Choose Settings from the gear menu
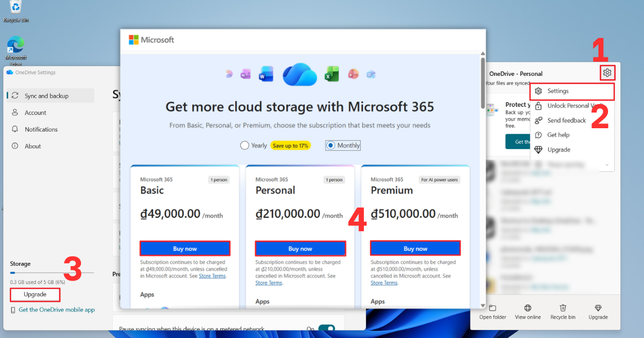 572,91
